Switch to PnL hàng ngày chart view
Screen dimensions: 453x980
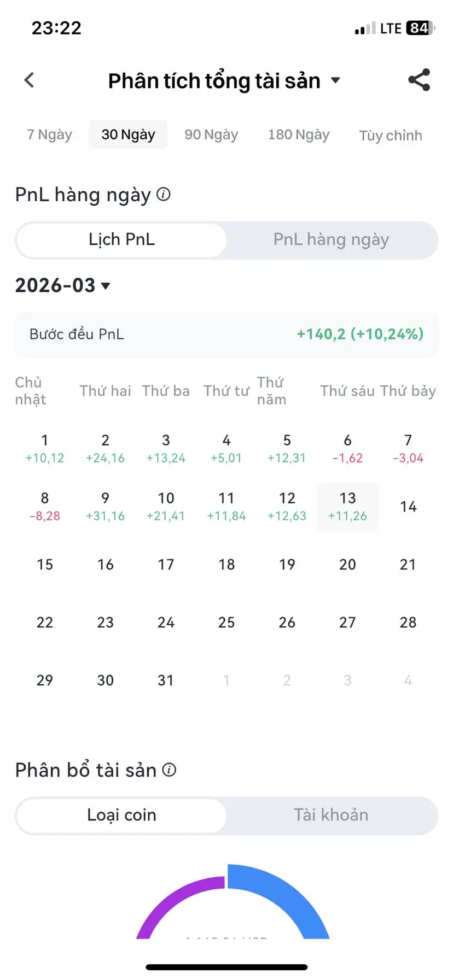point(331,240)
